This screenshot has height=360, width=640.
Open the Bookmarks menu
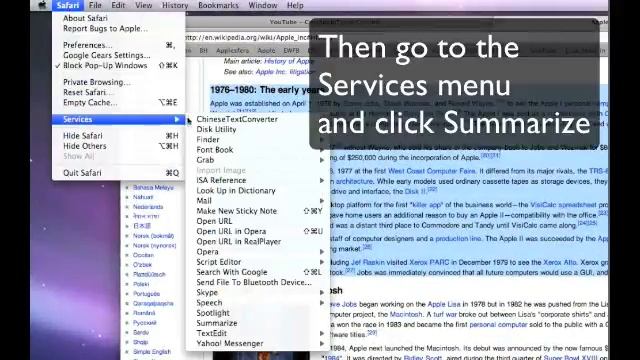218,5
